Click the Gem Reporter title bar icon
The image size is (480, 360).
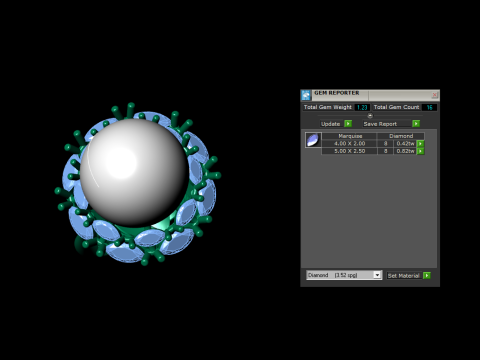tap(306, 95)
